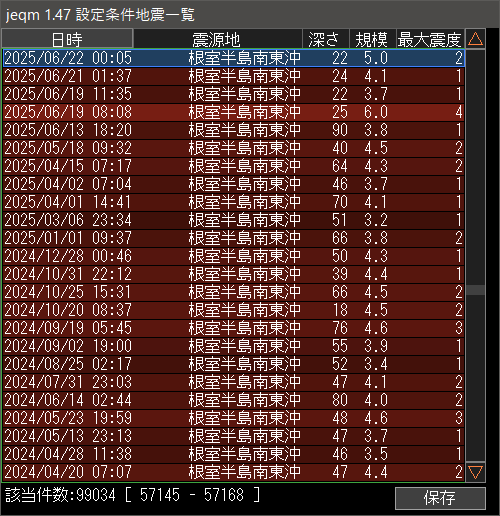This screenshot has width=500, height=516.
Task: Click the 規模 column header
Action: point(372,39)
